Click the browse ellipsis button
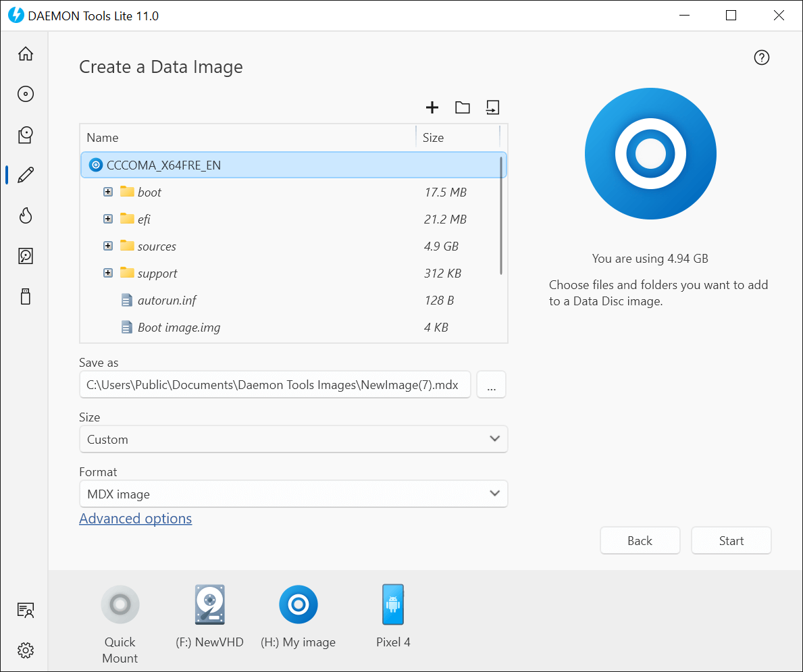803x672 pixels. pos(492,385)
